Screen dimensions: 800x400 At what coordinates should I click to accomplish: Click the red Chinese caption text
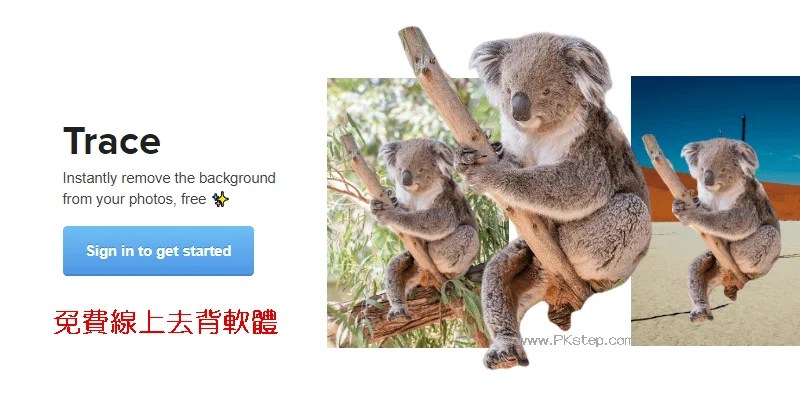pos(166,321)
